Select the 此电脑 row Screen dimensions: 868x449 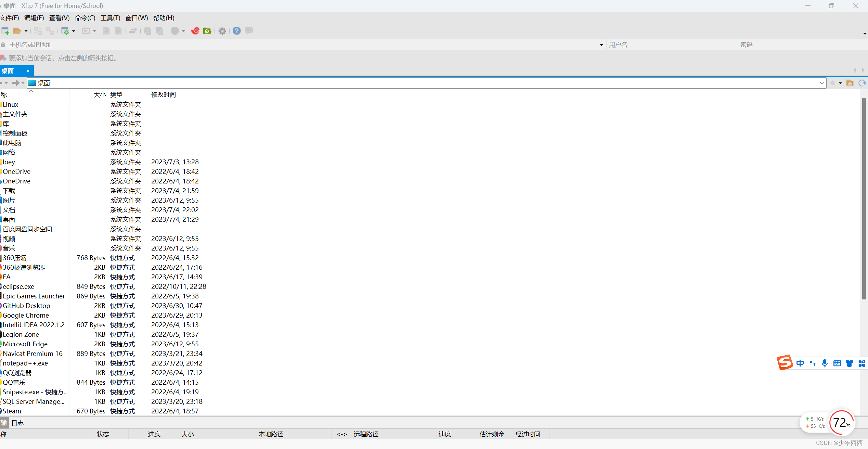click(113, 143)
